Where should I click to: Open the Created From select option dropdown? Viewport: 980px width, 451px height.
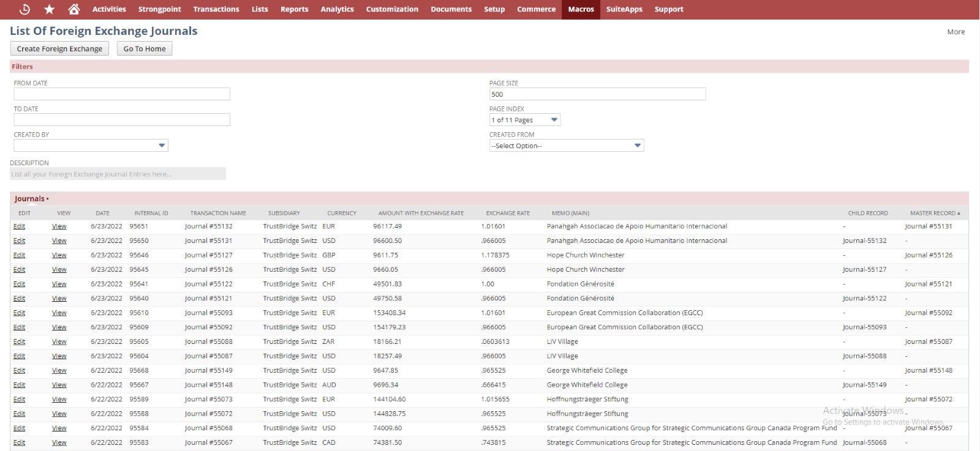pos(566,146)
